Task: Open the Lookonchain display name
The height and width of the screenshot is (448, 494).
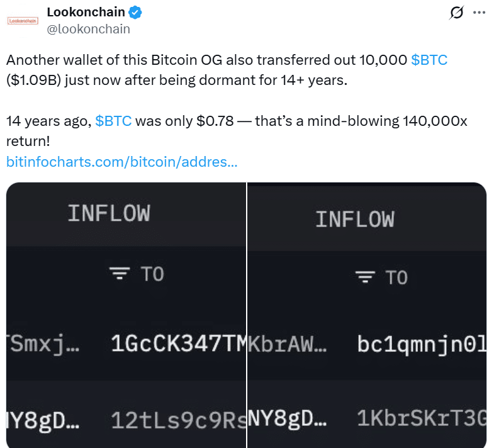Action: coord(86,11)
